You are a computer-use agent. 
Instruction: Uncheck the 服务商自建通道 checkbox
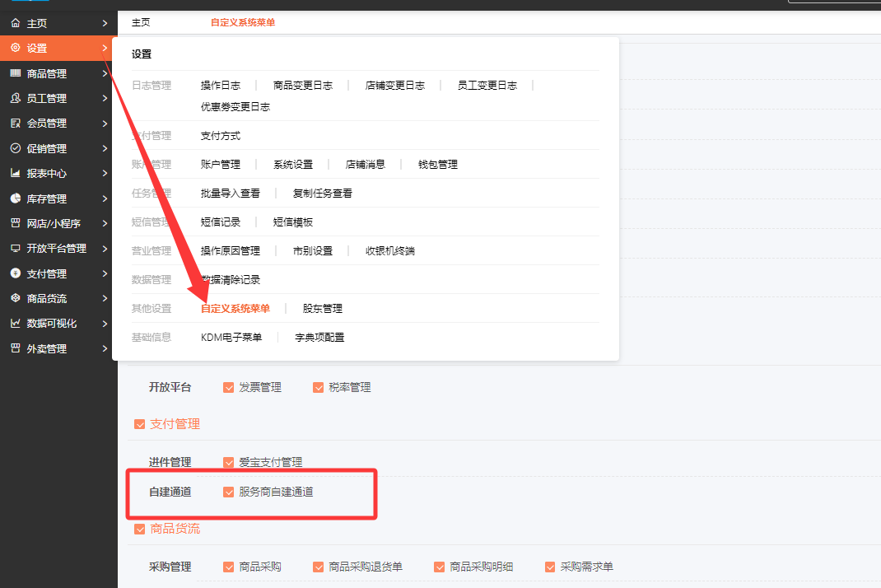click(229, 492)
